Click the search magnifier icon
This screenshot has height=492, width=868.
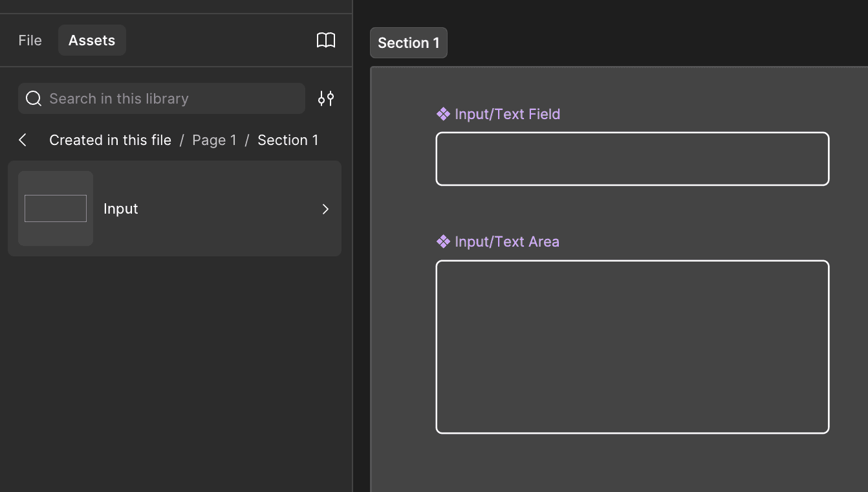(x=33, y=98)
